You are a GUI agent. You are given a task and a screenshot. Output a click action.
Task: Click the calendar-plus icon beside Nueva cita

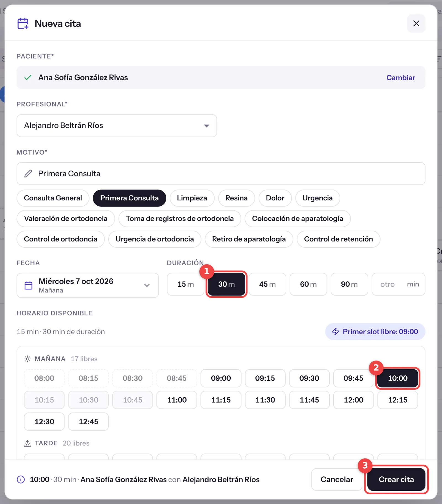pos(23,23)
